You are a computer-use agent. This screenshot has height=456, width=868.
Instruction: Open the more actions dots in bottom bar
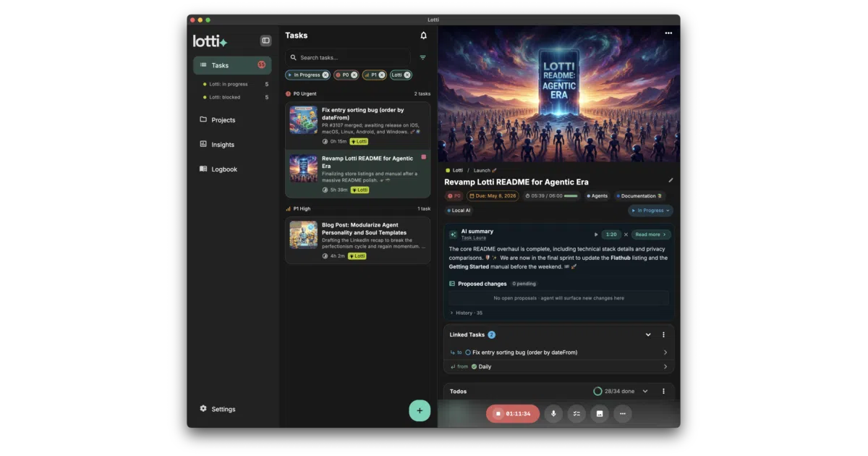point(623,413)
